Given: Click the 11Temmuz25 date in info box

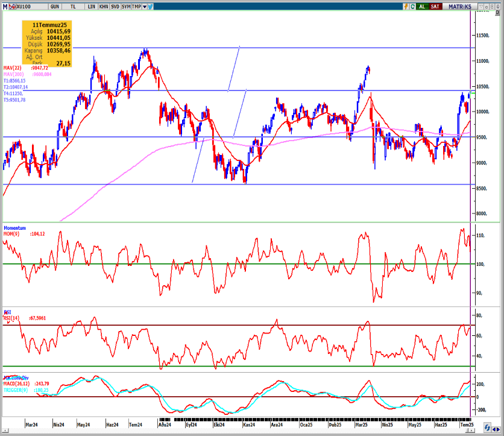Looking at the screenshot, I should click(50, 25).
